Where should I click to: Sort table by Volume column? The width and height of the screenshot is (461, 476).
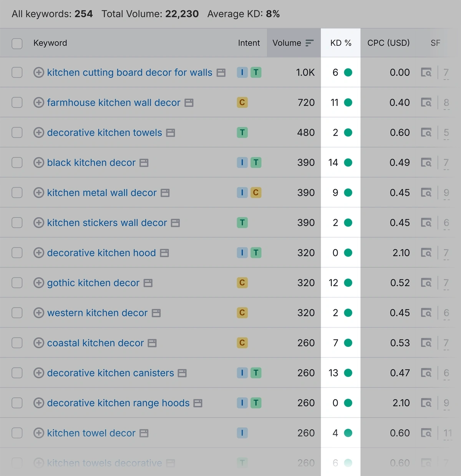294,43
